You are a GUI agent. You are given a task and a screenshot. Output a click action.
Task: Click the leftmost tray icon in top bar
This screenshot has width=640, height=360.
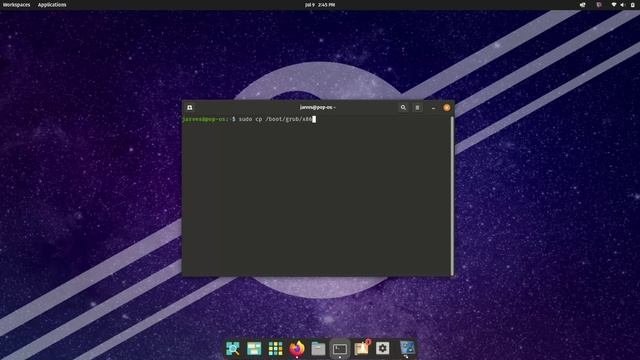point(582,5)
